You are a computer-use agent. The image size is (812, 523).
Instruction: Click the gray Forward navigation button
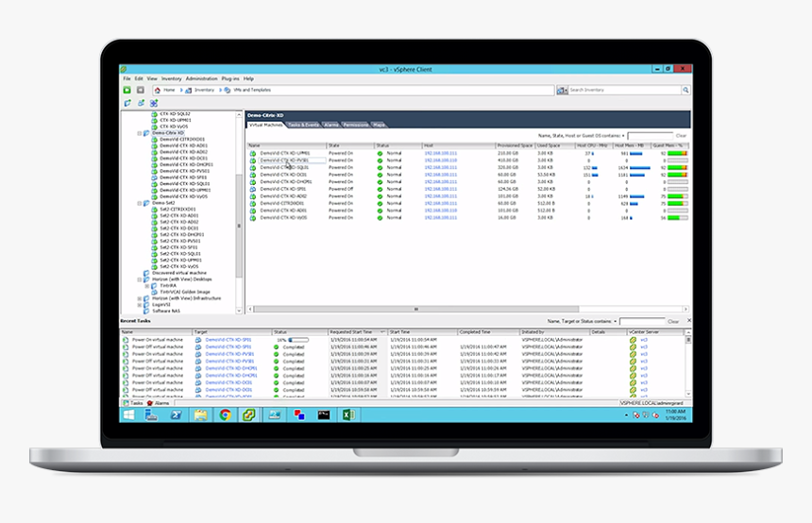[x=141, y=90]
